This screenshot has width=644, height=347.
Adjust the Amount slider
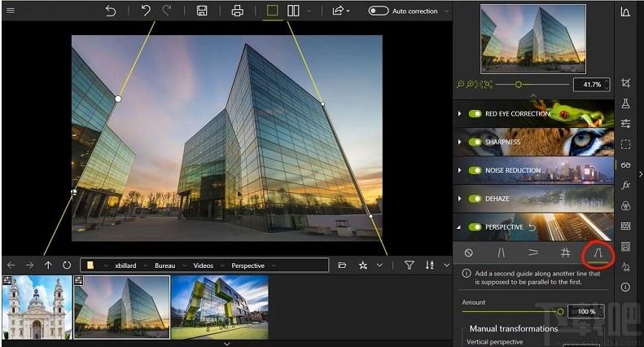click(512, 312)
